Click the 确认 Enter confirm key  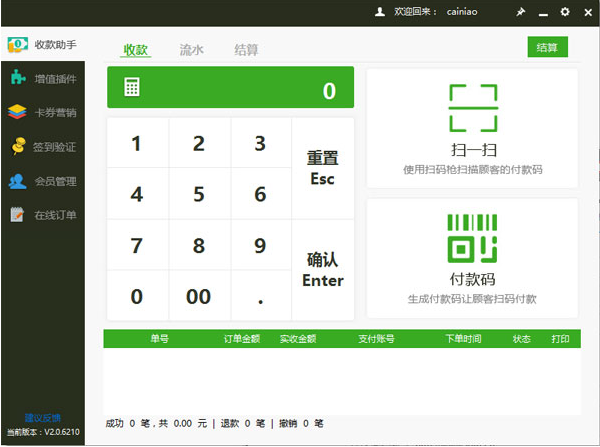pos(323,270)
